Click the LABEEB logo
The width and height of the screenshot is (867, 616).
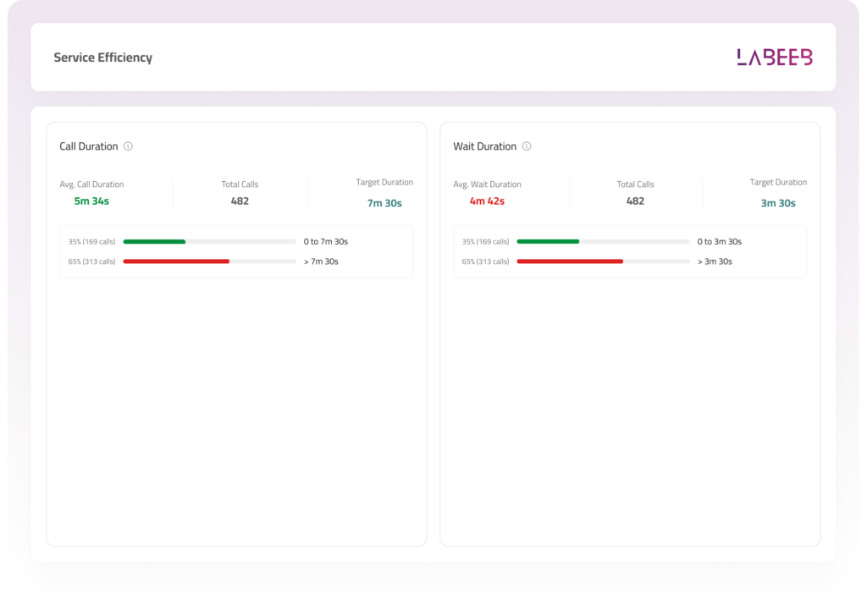click(x=775, y=57)
